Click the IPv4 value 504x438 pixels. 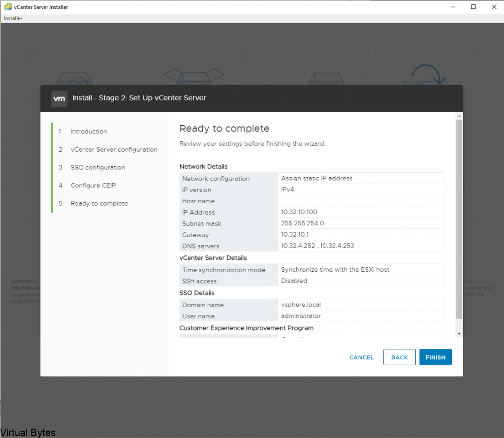287,189
